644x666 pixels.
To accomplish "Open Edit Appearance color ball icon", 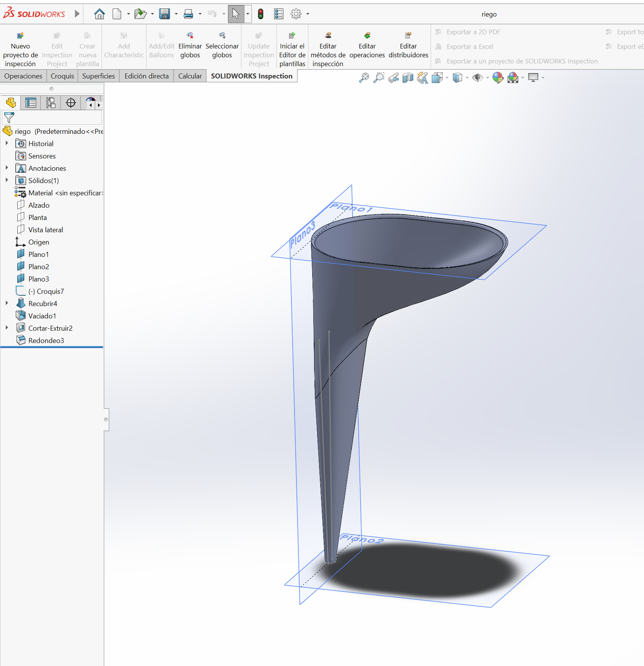I will [498, 78].
